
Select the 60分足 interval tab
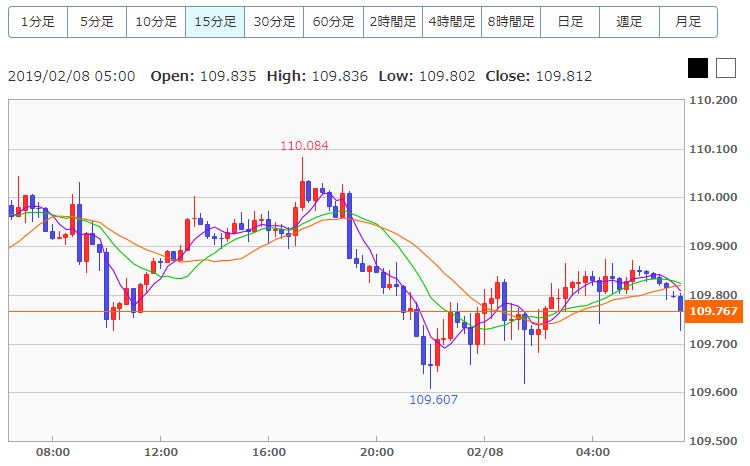point(333,22)
